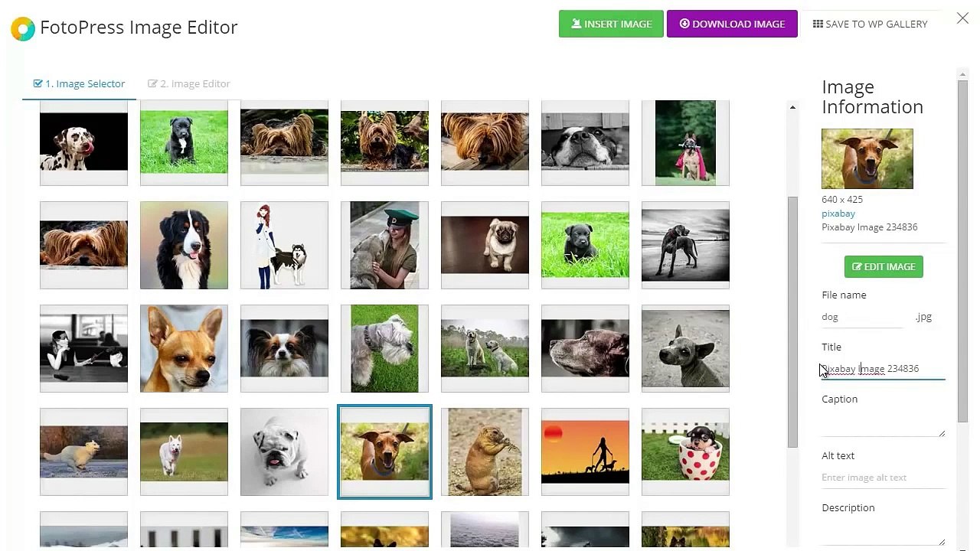
Task: Click the gallery scroll-up arrow
Action: pos(792,107)
